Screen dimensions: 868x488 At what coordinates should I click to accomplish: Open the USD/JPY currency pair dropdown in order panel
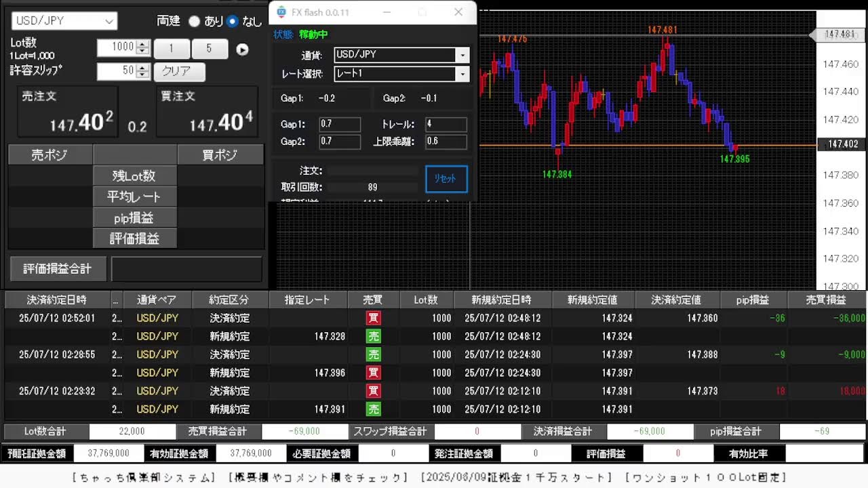click(64, 21)
